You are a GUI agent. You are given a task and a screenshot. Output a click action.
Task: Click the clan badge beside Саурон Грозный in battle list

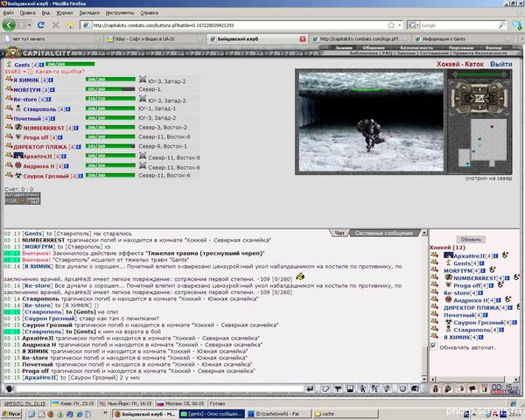point(18,175)
